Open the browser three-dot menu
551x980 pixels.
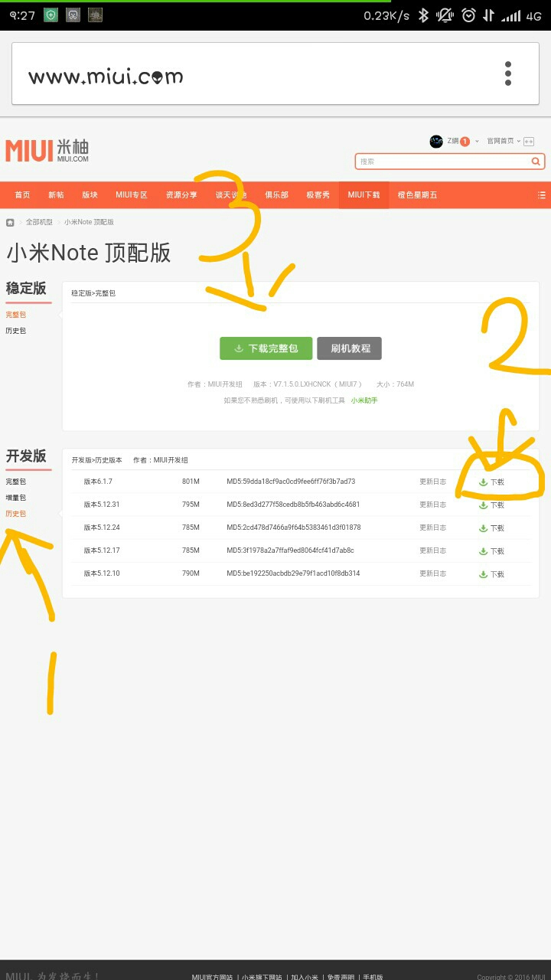pos(507,73)
